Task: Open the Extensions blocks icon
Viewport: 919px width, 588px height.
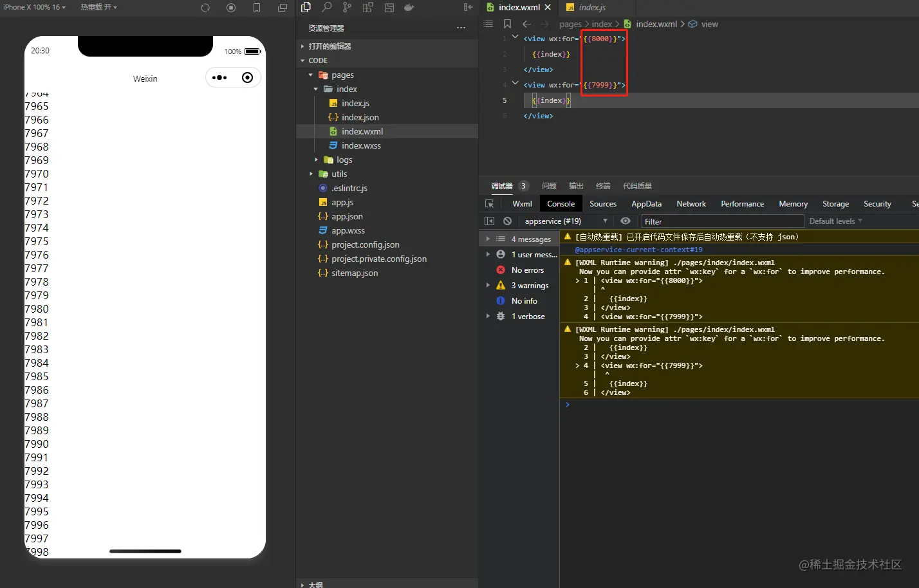Action: click(x=367, y=7)
